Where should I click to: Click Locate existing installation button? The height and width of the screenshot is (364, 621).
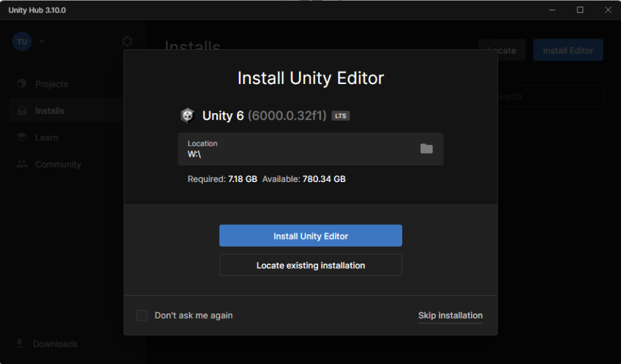point(310,265)
